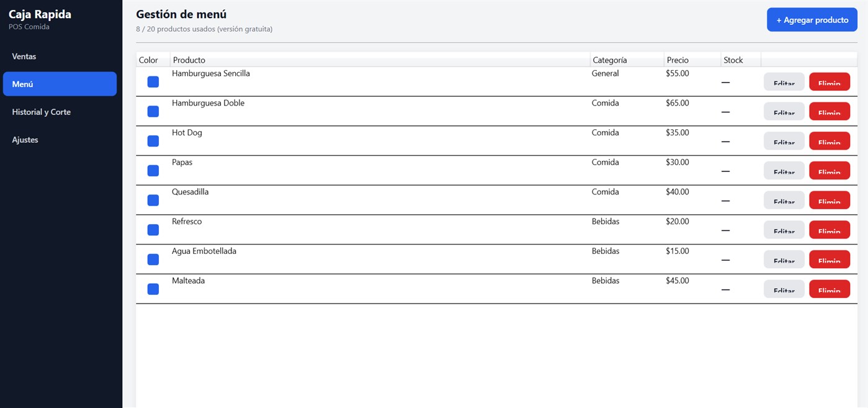The width and height of the screenshot is (868, 408).
Task: Click the Hot Dog color swatch
Action: coord(153,141)
